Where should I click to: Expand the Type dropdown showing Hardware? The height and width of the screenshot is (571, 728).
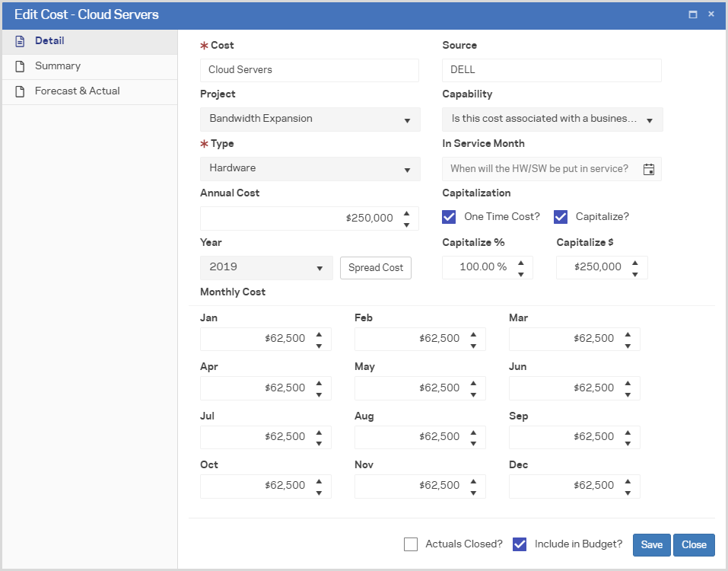click(x=310, y=169)
